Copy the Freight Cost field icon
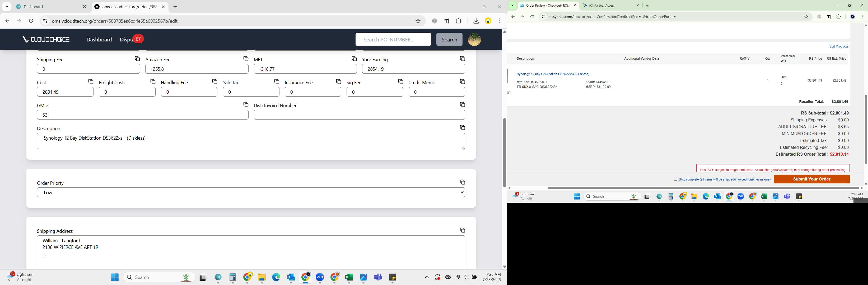The image size is (868, 285). [x=153, y=82]
